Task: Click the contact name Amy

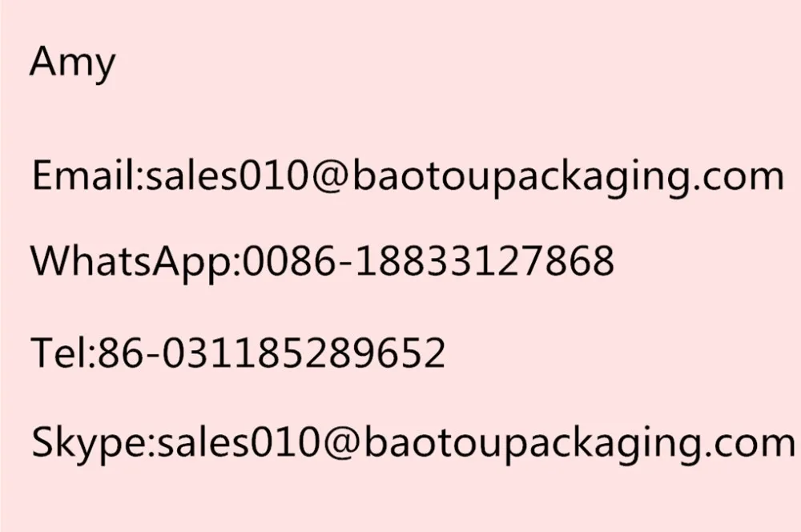Action: 72,63
